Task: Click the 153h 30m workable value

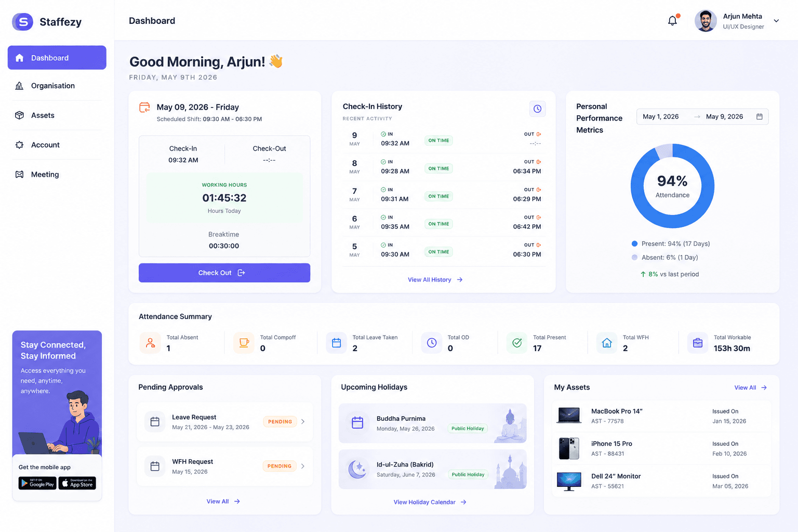Action: [731, 349]
